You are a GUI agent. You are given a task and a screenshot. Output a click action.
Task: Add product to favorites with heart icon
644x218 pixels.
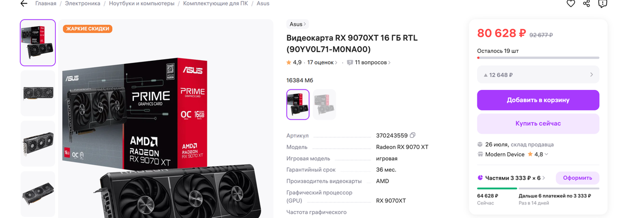point(571,4)
